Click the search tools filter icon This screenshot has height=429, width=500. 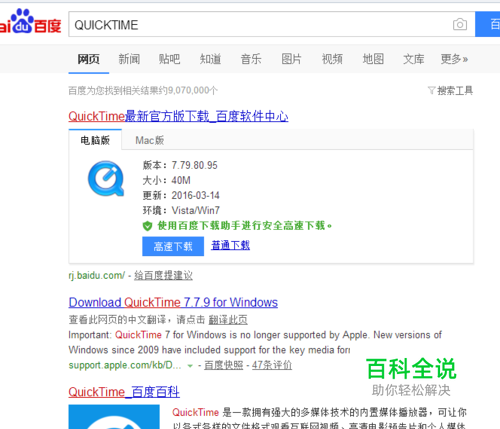[431, 90]
